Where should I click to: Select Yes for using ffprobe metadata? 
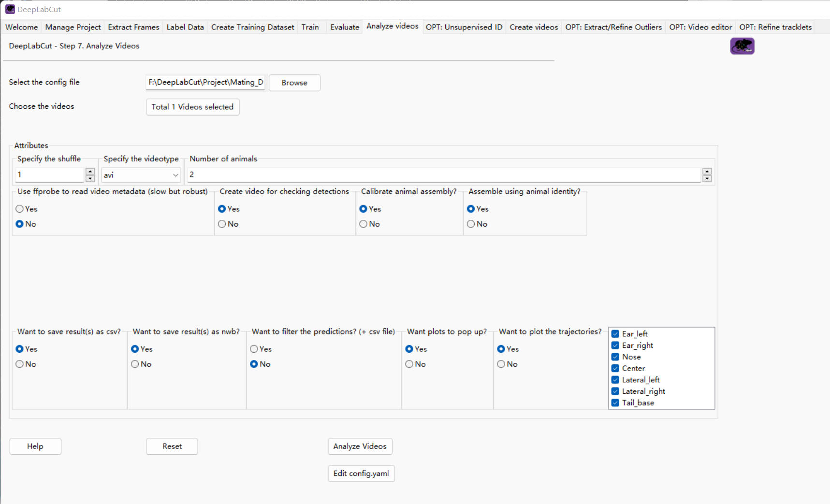[x=20, y=209]
